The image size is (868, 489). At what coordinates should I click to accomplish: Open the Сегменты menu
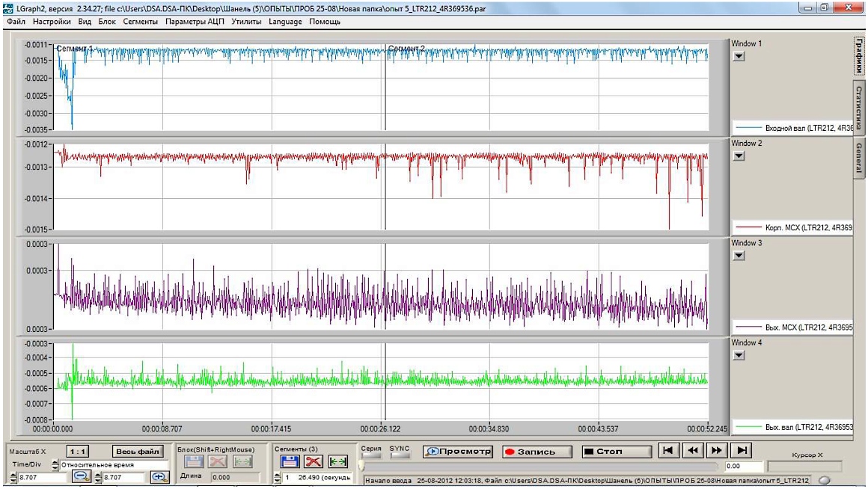click(x=140, y=22)
